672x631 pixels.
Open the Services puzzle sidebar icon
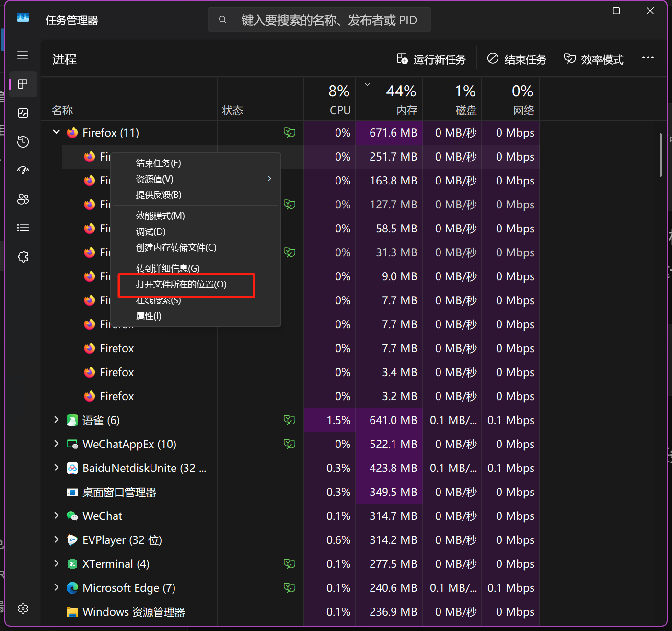pos(23,257)
